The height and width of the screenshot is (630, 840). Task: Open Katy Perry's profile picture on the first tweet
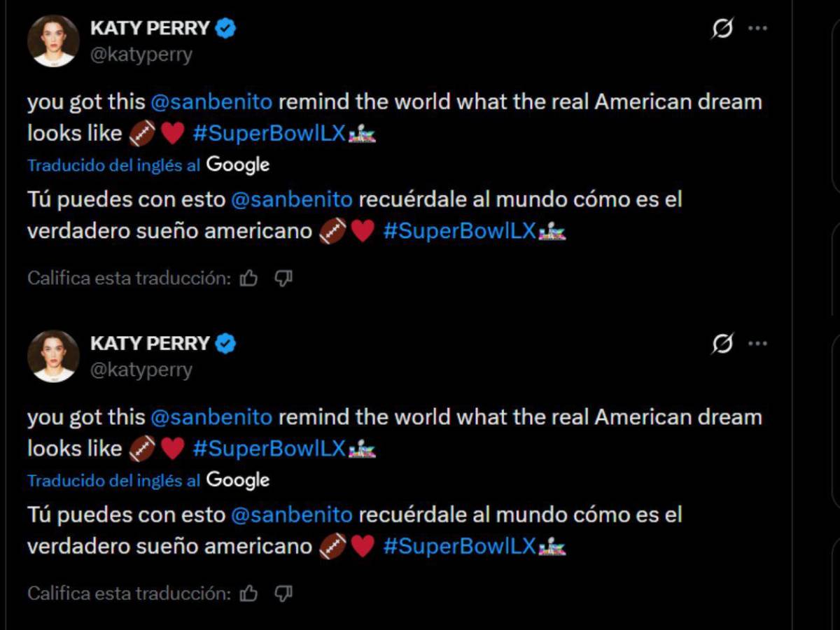pos(53,41)
